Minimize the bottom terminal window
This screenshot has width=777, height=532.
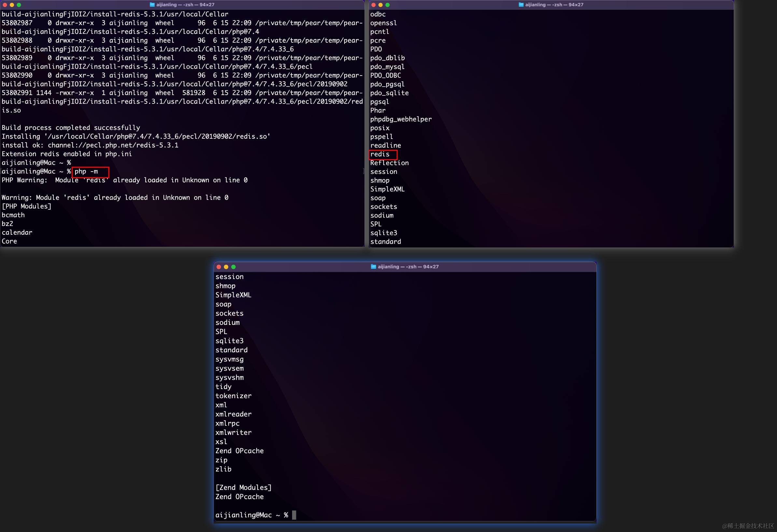(x=226, y=267)
